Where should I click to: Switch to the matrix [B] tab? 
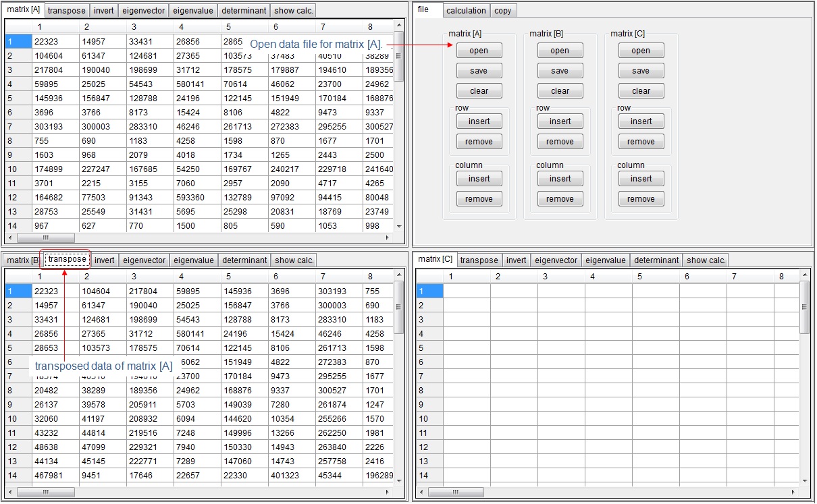click(x=19, y=260)
